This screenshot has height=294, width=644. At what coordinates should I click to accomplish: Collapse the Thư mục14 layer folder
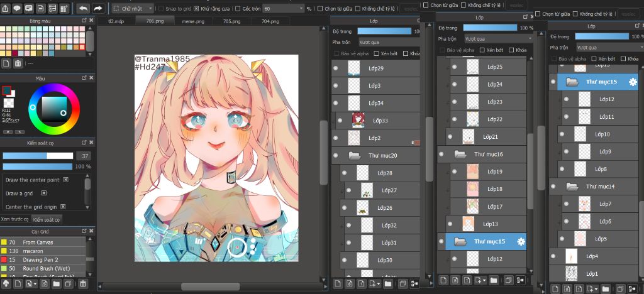(x=572, y=187)
